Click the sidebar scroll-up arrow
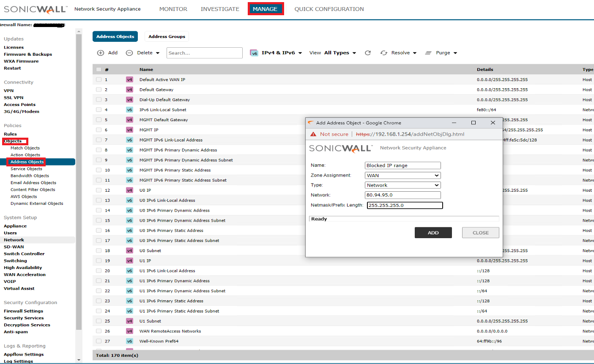Image resolution: width=594 pixels, height=364 pixels. click(79, 31)
